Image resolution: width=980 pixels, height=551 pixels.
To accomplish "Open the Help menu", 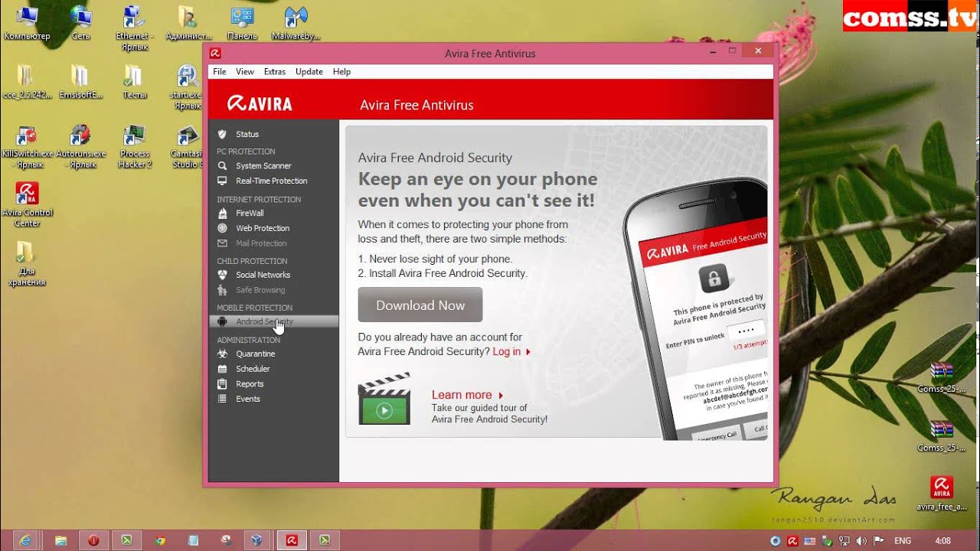I will 341,71.
